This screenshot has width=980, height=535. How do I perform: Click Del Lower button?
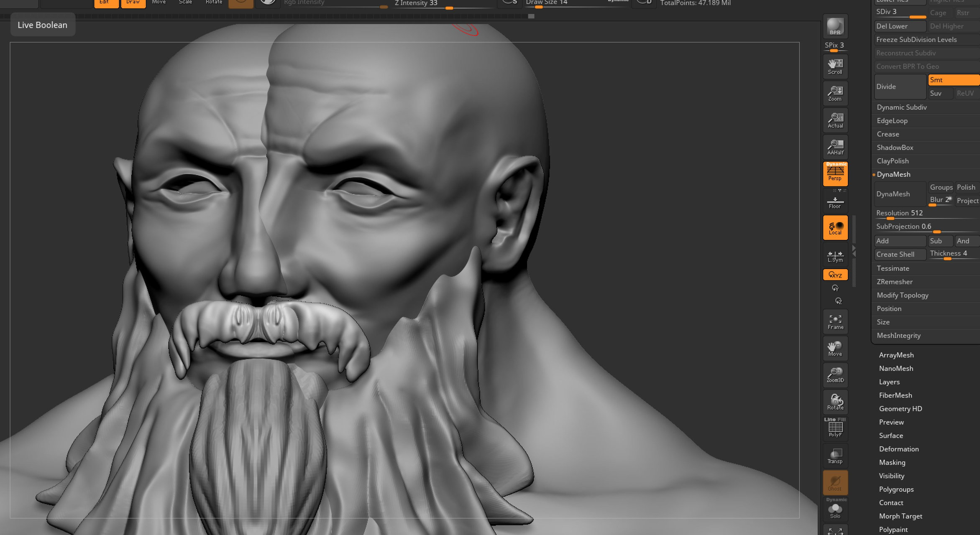click(x=900, y=26)
